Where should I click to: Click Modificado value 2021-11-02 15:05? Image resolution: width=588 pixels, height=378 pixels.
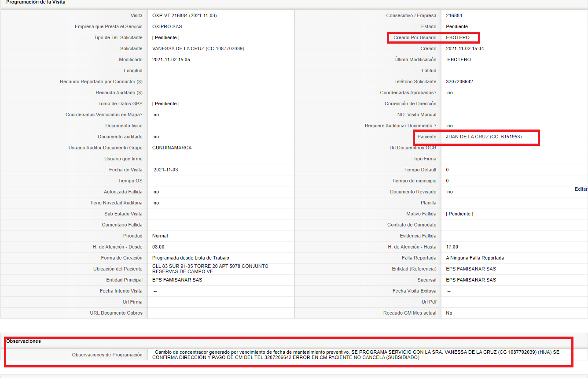tap(171, 59)
